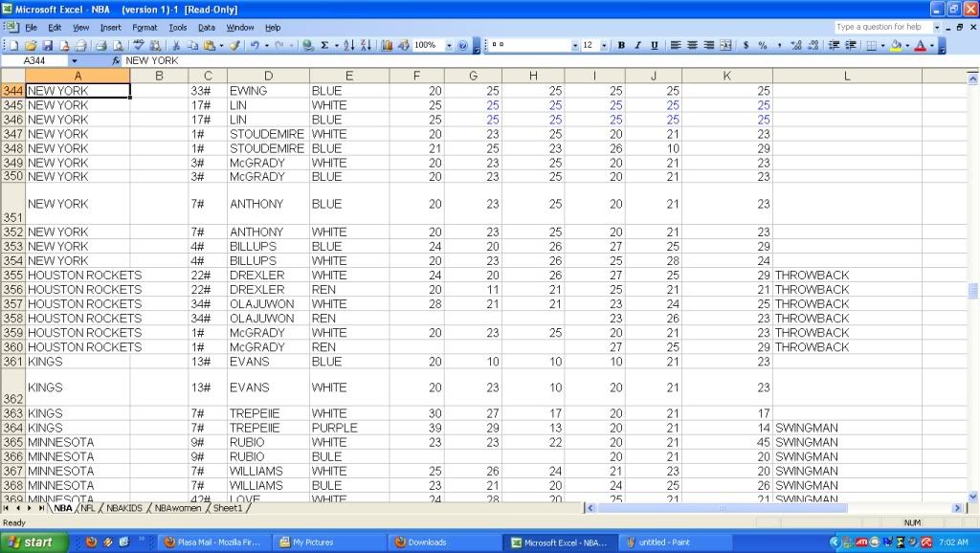Switch to the Sheet1 tab
This screenshot has height=553, width=980.
pos(228,508)
